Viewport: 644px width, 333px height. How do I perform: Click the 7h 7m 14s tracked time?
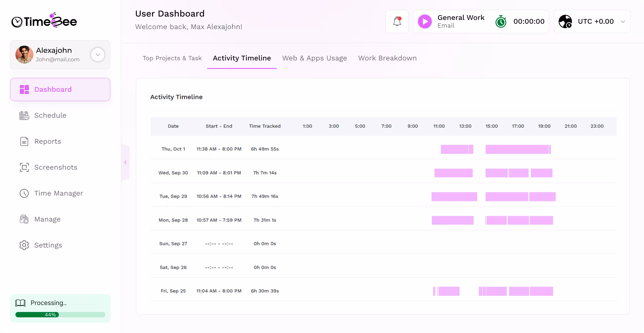(265, 173)
